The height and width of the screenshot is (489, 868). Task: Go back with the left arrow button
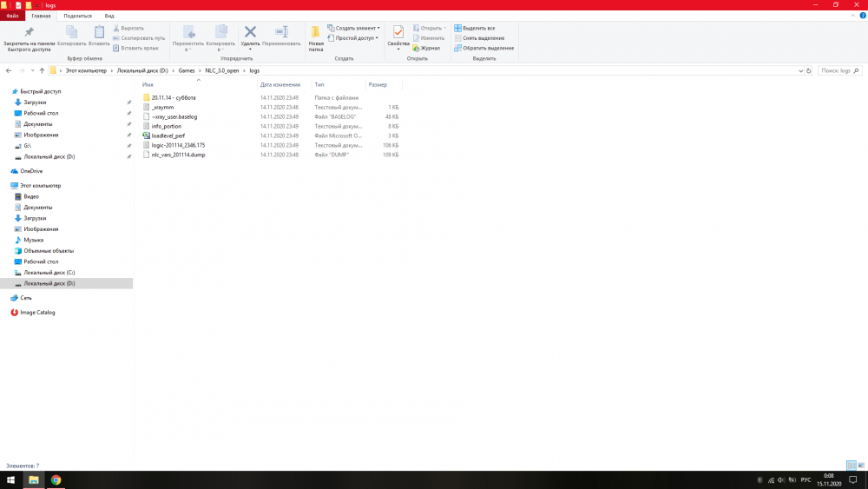(x=9, y=71)
